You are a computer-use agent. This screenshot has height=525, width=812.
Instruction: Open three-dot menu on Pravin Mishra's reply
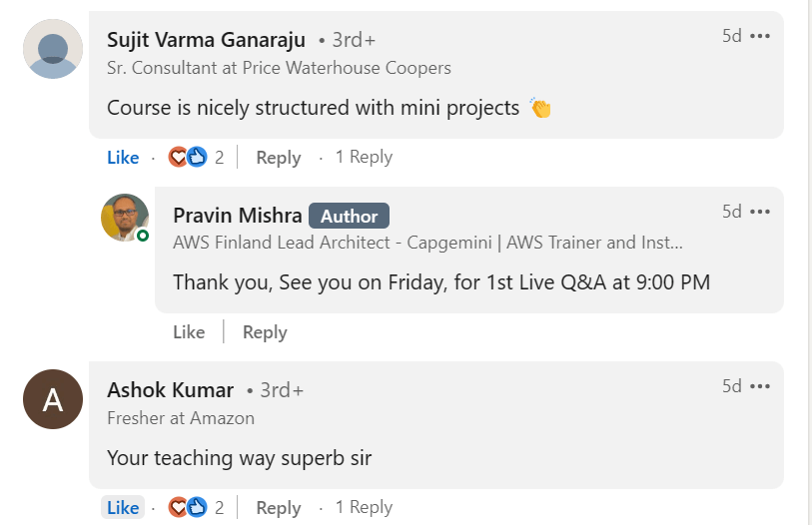(760, 212)
